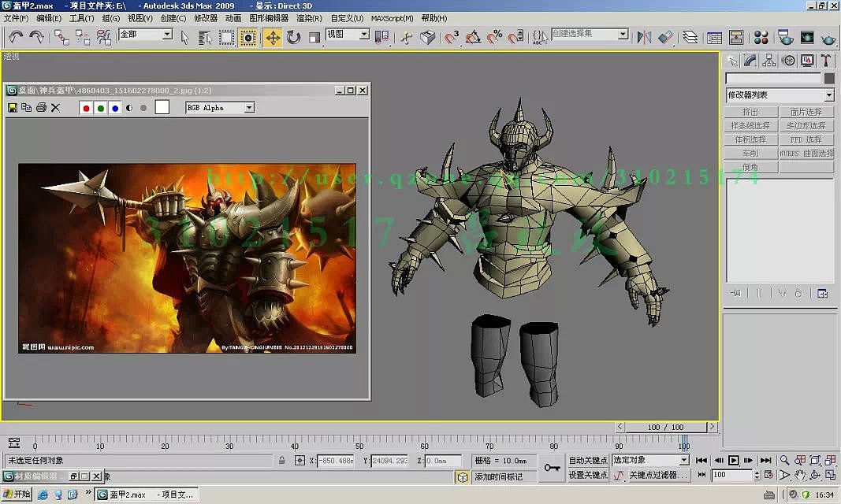841x504 pixels.
Task: Save the image via the floppy icon
Action: click(x=13, y=108)
